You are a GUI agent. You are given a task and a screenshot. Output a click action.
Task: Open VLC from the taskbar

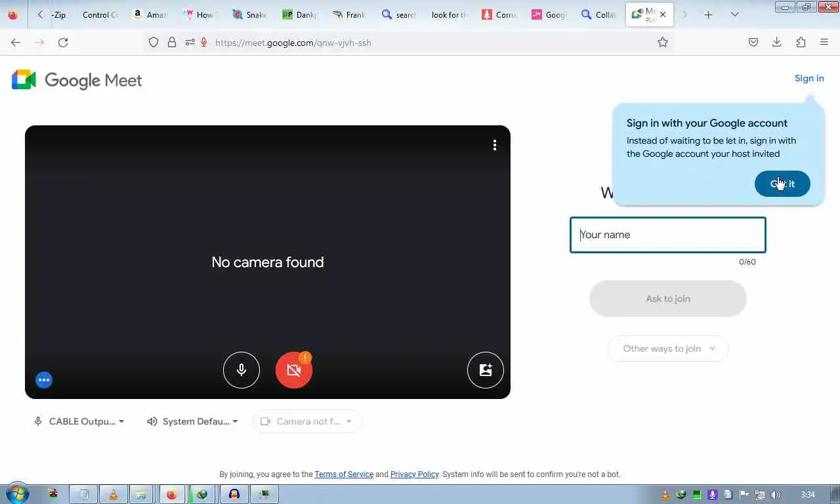click(x=113, y=494)
